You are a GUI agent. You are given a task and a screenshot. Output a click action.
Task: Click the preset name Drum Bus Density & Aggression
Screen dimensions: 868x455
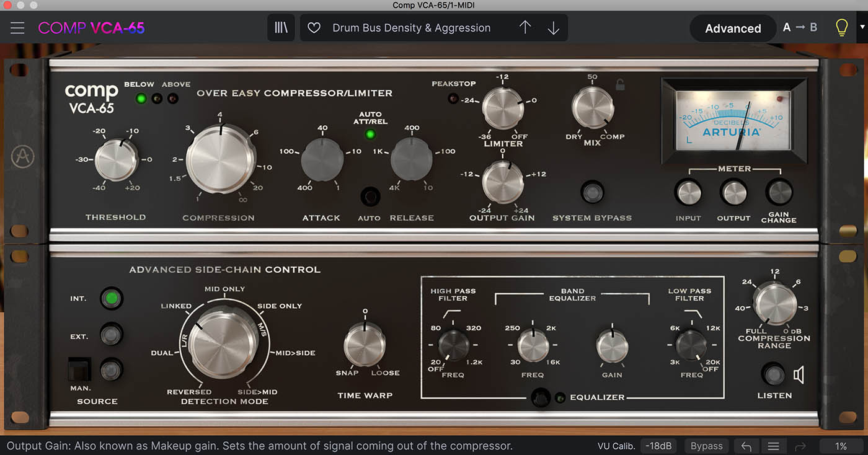tap(411, 28)
